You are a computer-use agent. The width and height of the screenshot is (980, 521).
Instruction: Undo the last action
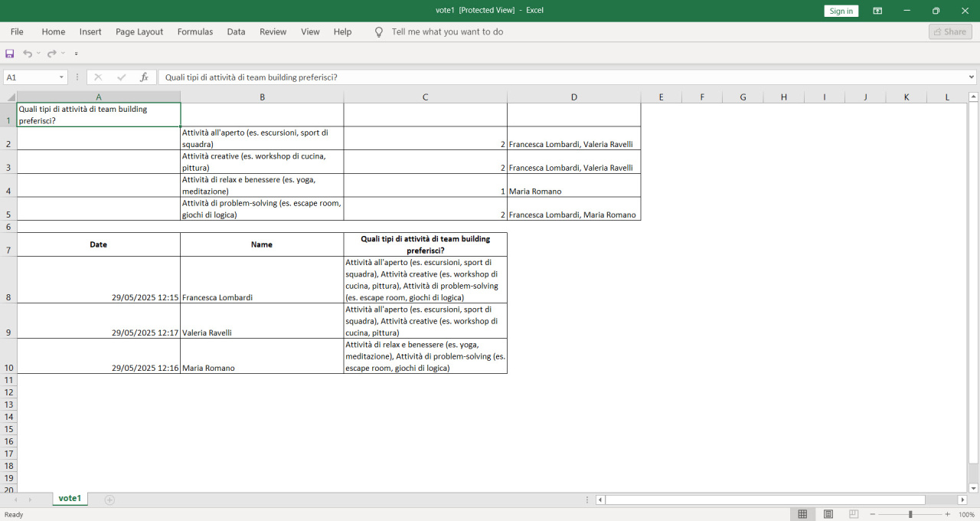click(28, 54)
